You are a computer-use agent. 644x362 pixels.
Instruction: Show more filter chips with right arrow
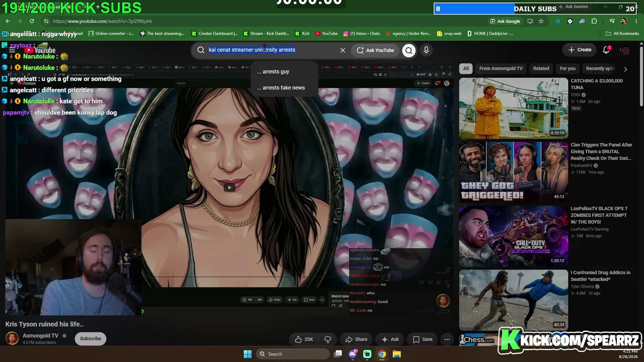625,69
